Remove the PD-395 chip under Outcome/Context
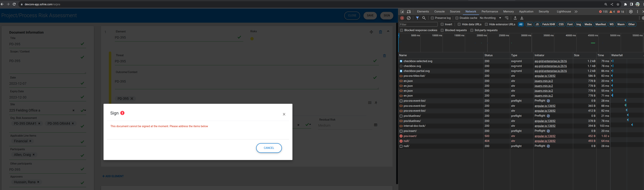The height and width of the screenshot is (190, 644). click(x=132, y=99)
